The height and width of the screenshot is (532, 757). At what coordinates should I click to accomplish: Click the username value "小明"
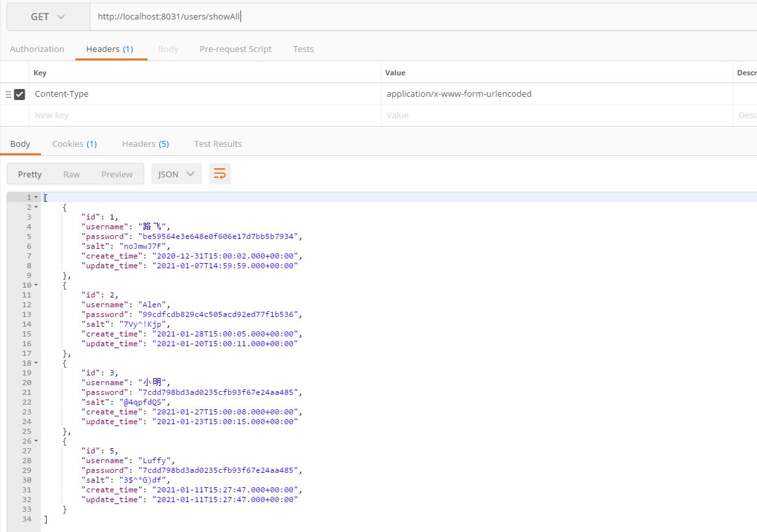pyautogui.click(x=152, y=383)
